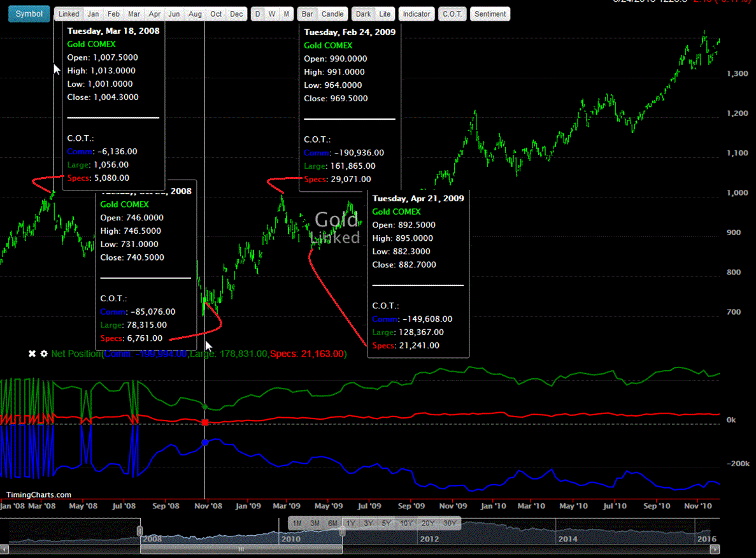This screenshot has width=756, height=558.
Task: Click the blue Comm marker on crosshair
Action: click(x=205, y=442)
